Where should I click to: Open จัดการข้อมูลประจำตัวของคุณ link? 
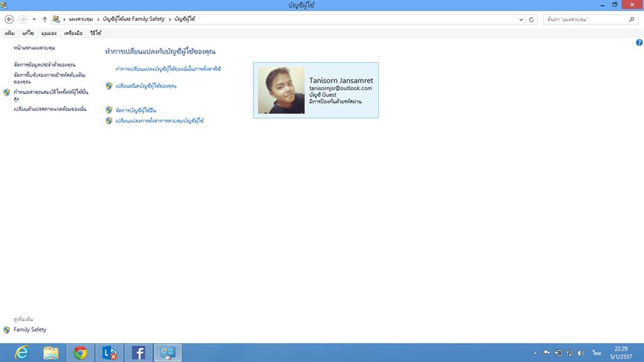coord(45,65)
